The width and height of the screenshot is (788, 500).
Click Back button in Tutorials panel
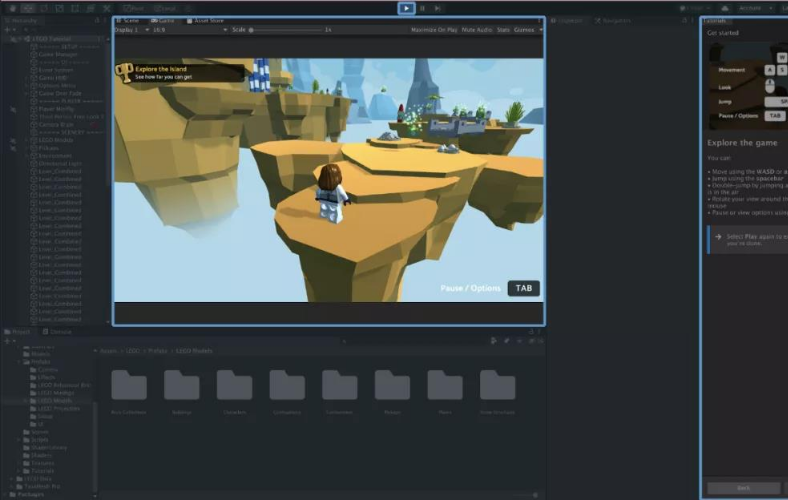point(743,488)
